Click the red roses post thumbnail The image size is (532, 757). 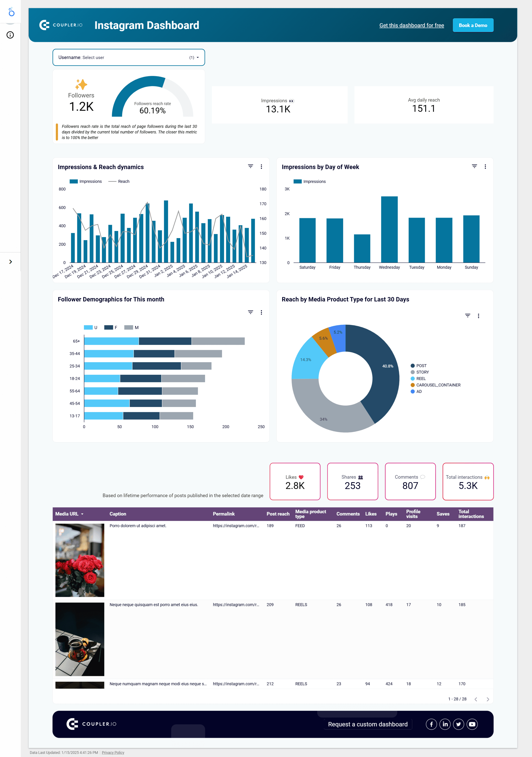pos(80,560)
